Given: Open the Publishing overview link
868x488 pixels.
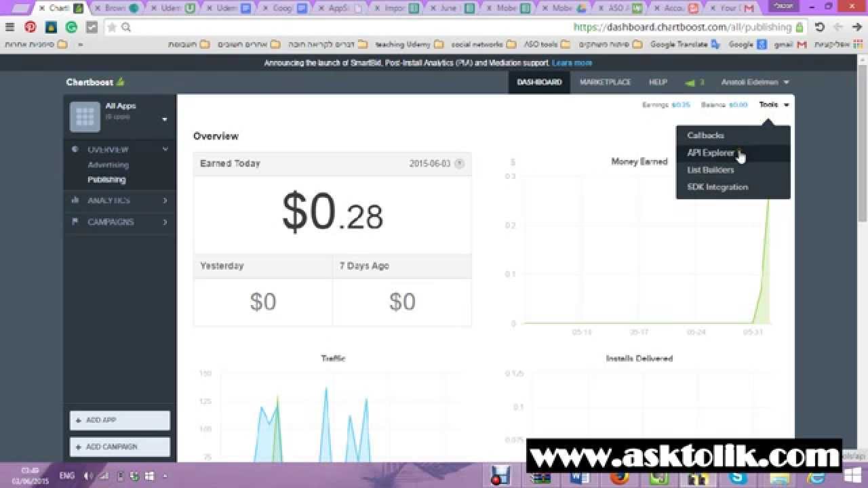Looking at the screenshot, I should (x=106, y=180).
